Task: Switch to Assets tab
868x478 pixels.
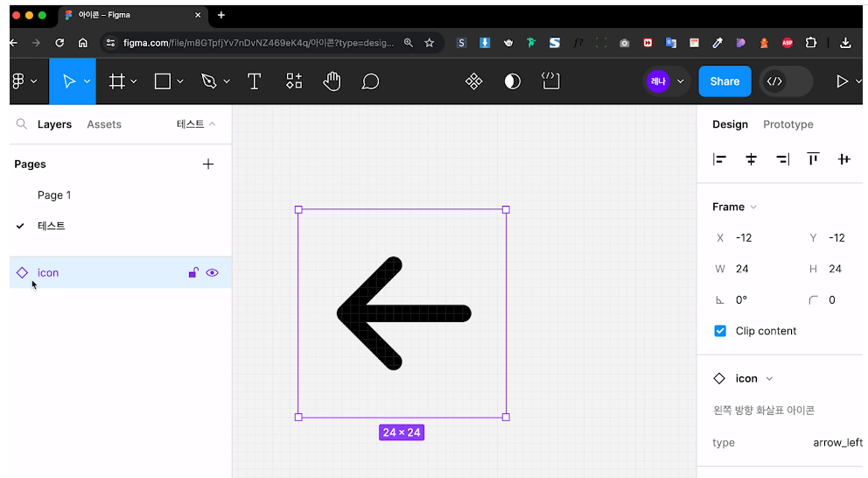Action: [x=104, y=124]
